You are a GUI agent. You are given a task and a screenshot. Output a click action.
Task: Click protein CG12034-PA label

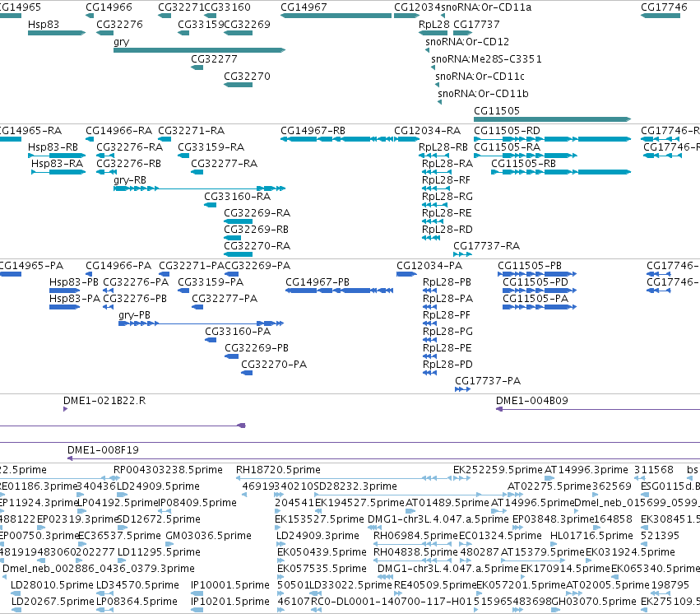click(x=429, y=266)
